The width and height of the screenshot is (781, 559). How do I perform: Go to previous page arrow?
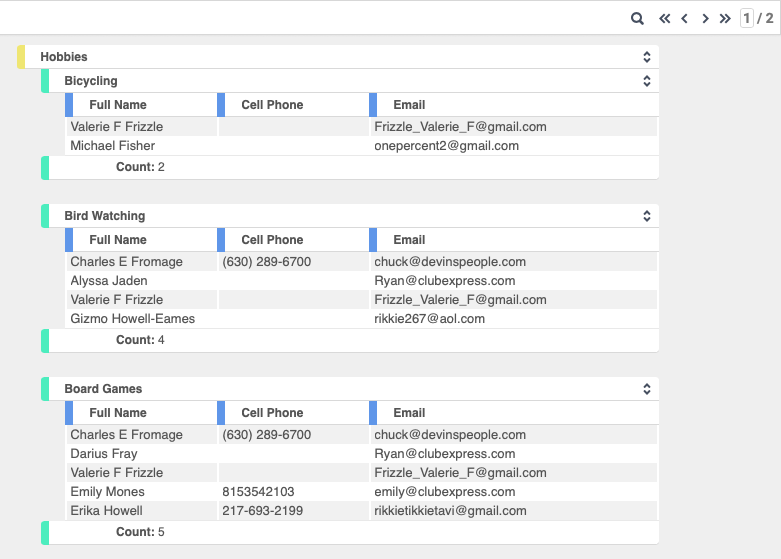coord(684,18)
